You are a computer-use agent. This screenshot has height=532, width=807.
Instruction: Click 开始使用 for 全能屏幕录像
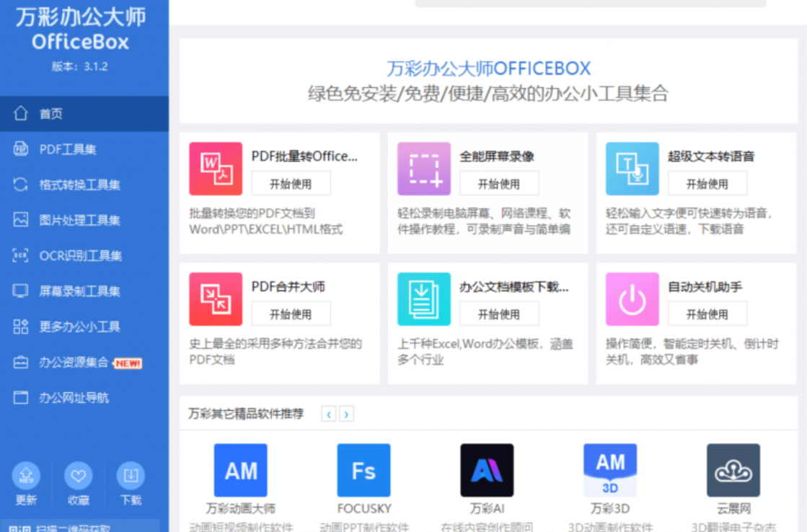[499, 184]
